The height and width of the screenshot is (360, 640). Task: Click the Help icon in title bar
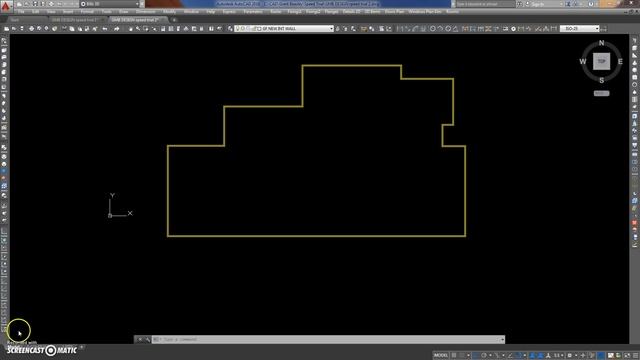[591, 4]
